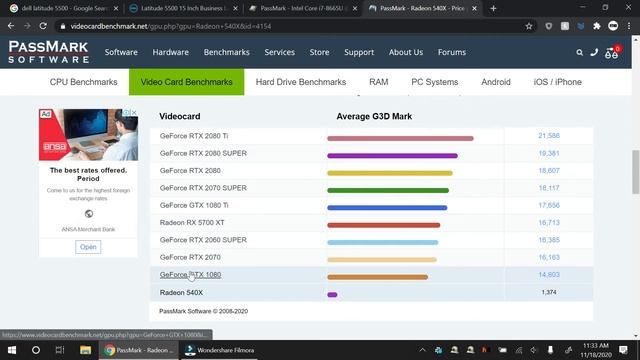Open the puzzle-piece extensions menu
The height and width of the screenshot is (360, 640).
[x=597, y=26]
